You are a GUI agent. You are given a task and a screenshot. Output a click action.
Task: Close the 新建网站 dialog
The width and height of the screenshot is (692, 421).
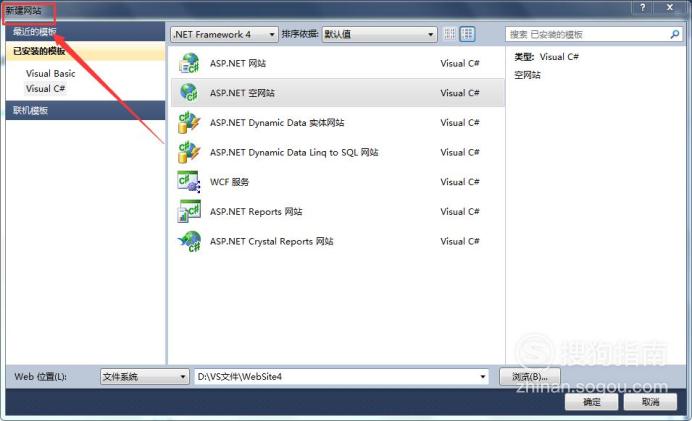point(670,8)
